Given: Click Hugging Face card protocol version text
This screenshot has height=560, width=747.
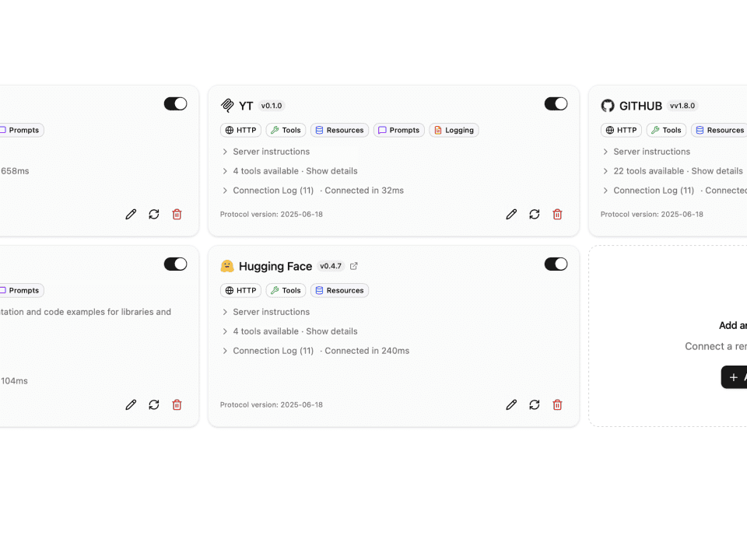Looking at the screenshot, I should coord(272,404).
